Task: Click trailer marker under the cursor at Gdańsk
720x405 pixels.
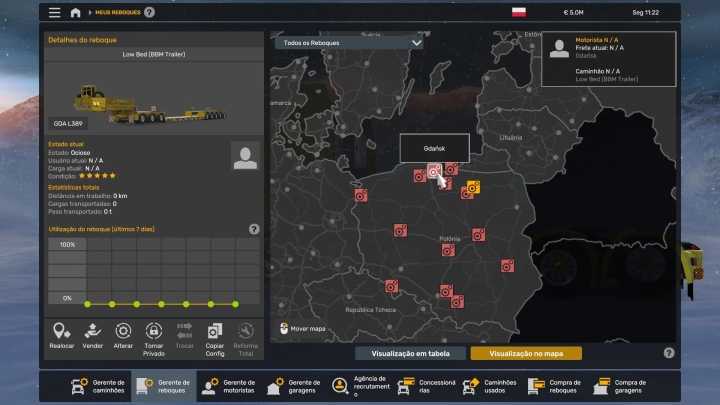Action: (434, 172)
